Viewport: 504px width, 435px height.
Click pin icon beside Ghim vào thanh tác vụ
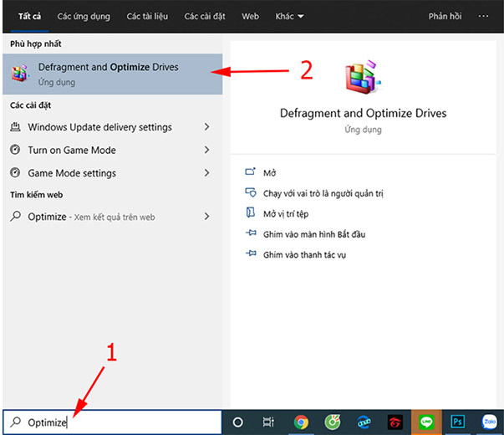(251, 253)
